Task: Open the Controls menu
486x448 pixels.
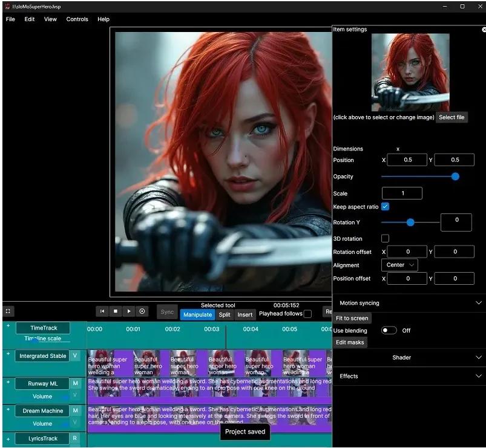Action: pyautogui.click(x=77, y=19)
